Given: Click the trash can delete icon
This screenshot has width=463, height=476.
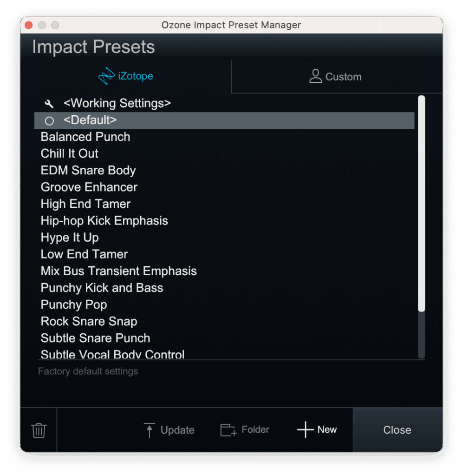Looking at the screenshot, I should pos(39,430).
